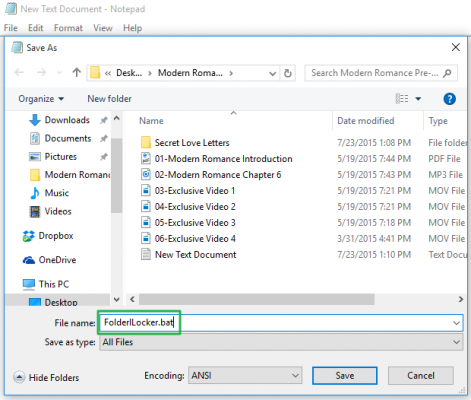This screenshot has width=471, height=400.
Task: Click the New folder button
Action: pyautogui.click(x=109, y=99)
